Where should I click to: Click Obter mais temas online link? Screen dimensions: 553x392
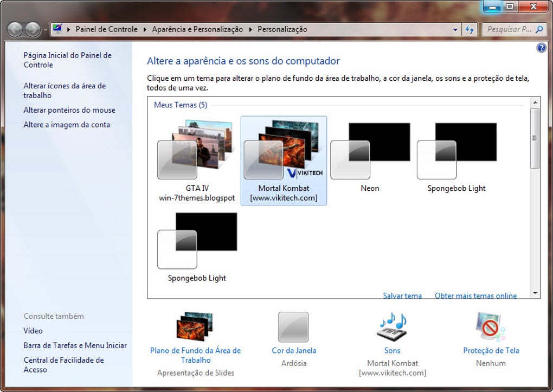pyautogui.click(x=476, y=295)
